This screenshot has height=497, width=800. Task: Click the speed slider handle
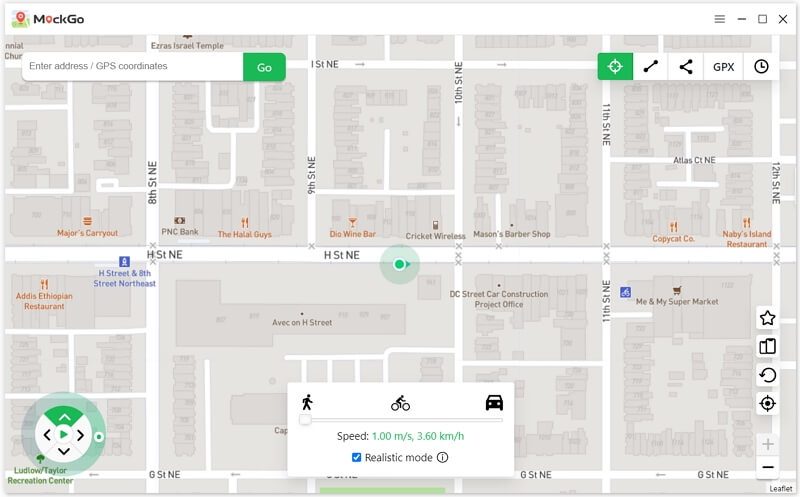pos(305,420)
